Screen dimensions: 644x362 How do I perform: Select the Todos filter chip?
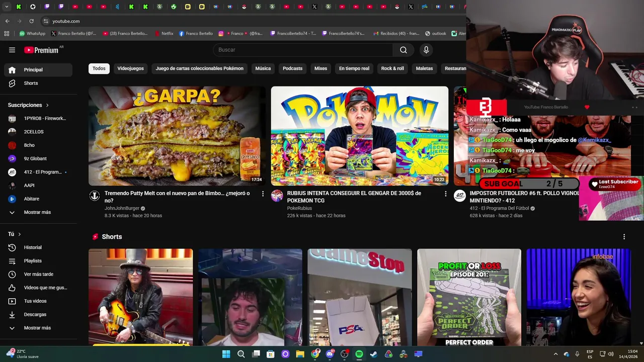(99, 68)
